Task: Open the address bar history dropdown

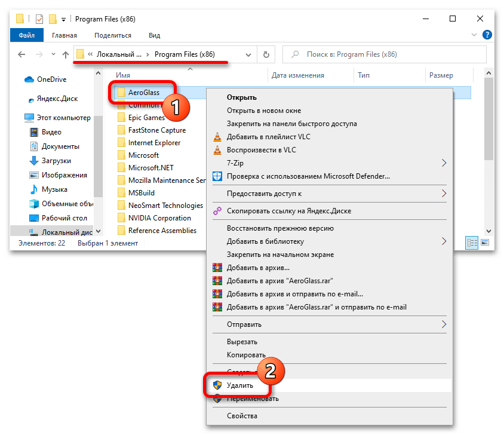Action: (x=248, y=55)
